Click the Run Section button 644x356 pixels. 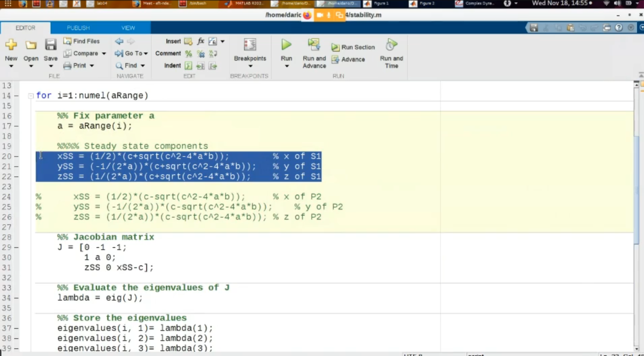pyautogui.click(x=353, y=47)
